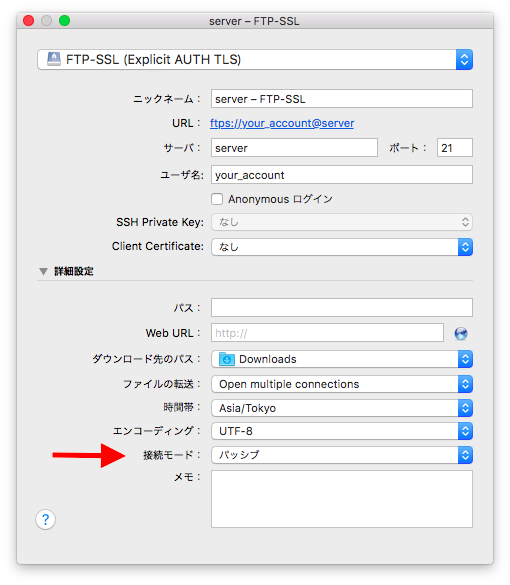510x585 pixels.
Task: Click the FTP-SSL protocol drive icon
Action: (54, 59)
